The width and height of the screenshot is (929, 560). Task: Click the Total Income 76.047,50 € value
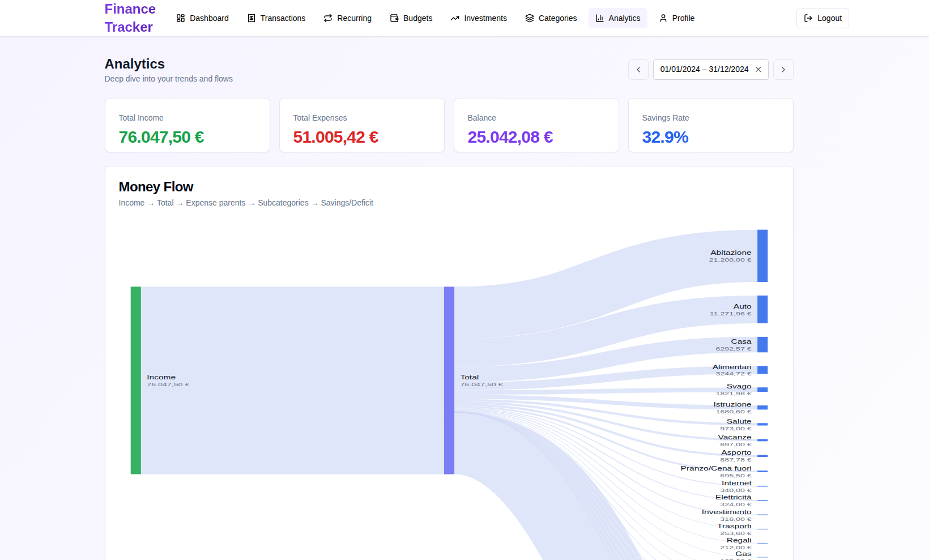[x=161, y=137]
